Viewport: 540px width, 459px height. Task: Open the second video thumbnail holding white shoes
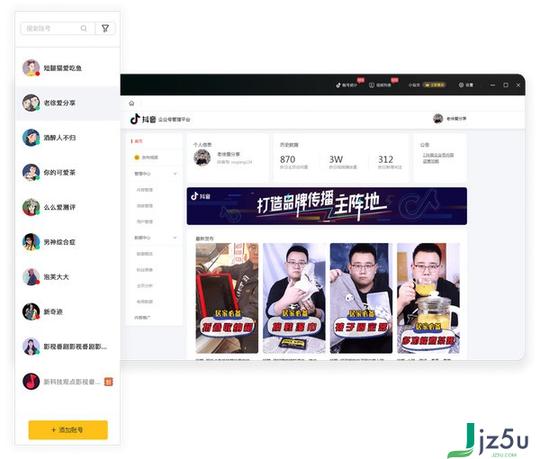294,298
